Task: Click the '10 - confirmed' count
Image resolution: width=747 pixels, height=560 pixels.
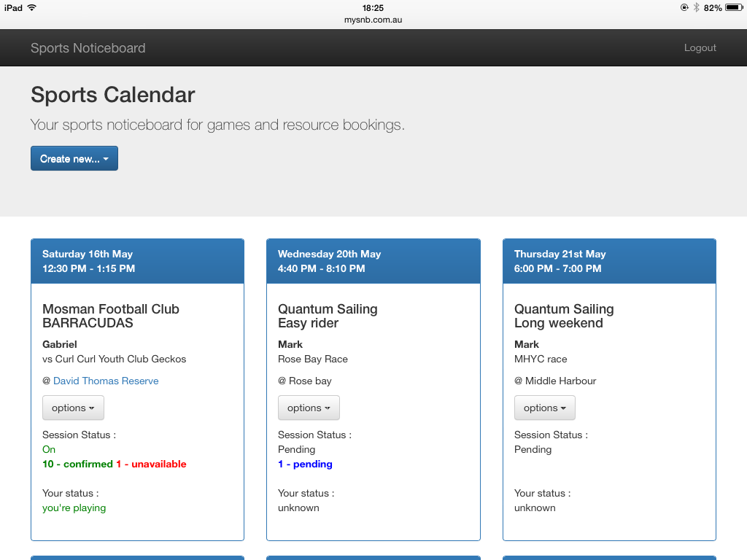Action: coord(77,464)
